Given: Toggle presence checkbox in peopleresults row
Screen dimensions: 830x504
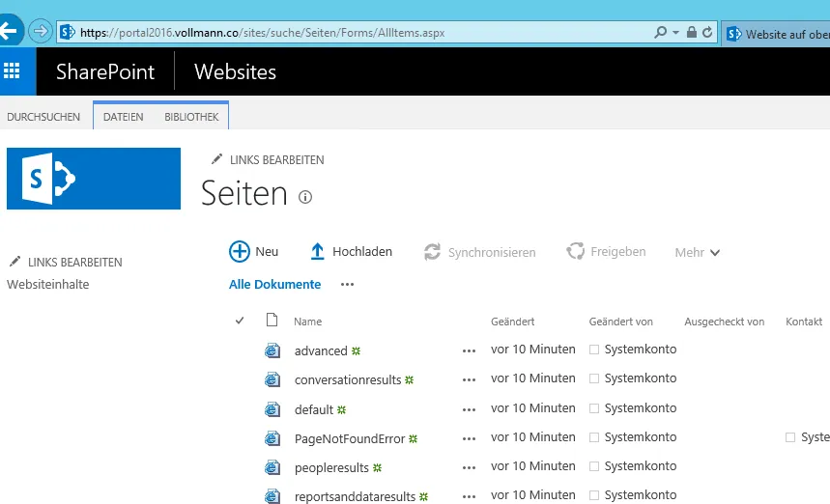Looking at the screenshot, I should coord(594,466).
